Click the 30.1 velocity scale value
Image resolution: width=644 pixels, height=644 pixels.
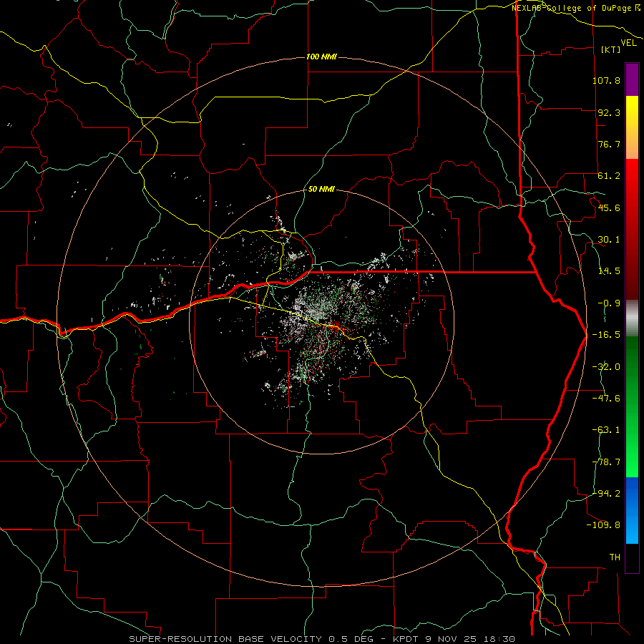click(x=609, y=240)
